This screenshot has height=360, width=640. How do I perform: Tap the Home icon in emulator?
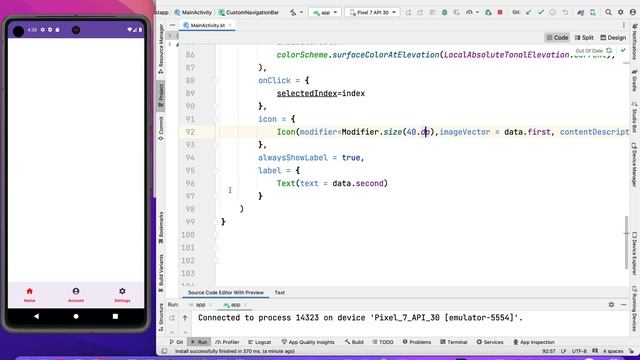29,291
